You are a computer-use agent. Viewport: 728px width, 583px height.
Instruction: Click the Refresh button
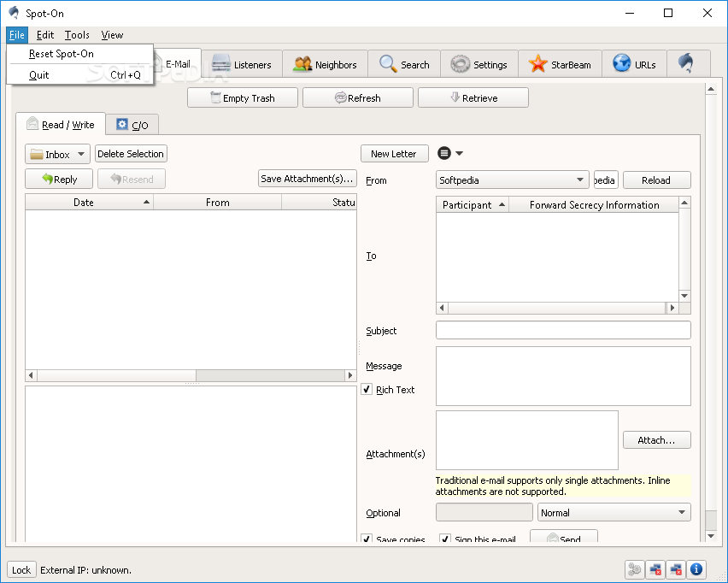(x=357, y=97)
